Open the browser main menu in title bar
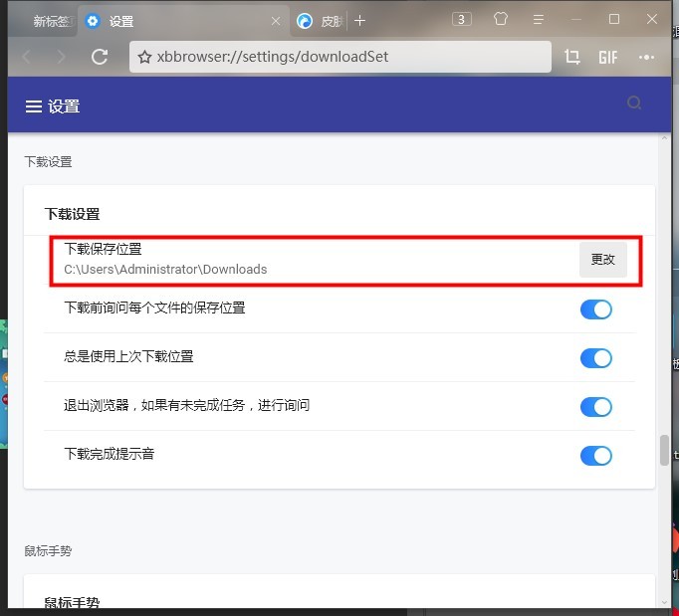This screenshot has width=679, height=616. click(539, 19)
